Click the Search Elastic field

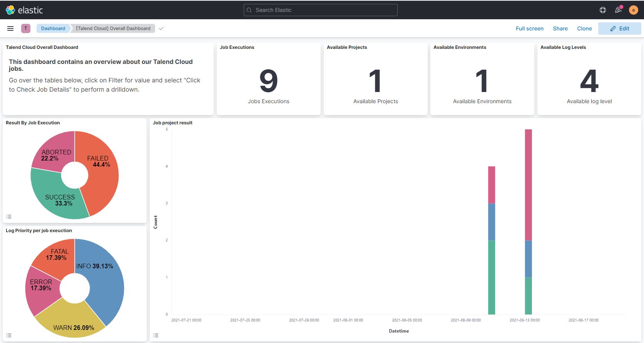pyautogui.click(x=320, y=10)
